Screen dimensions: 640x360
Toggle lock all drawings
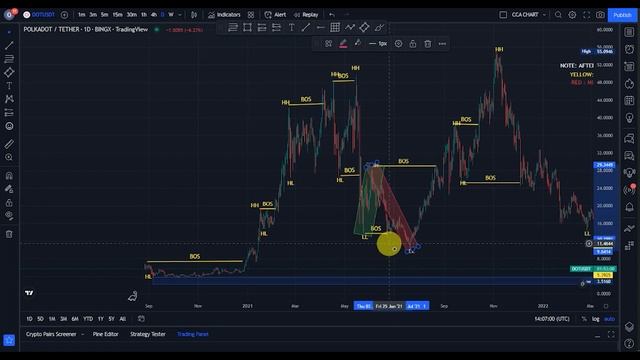[9, 202]
